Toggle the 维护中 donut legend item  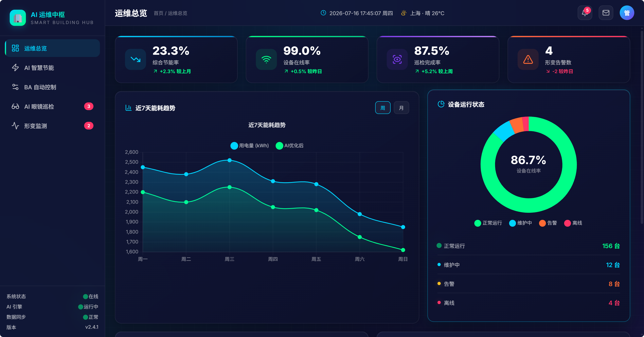tap(520, 223)
